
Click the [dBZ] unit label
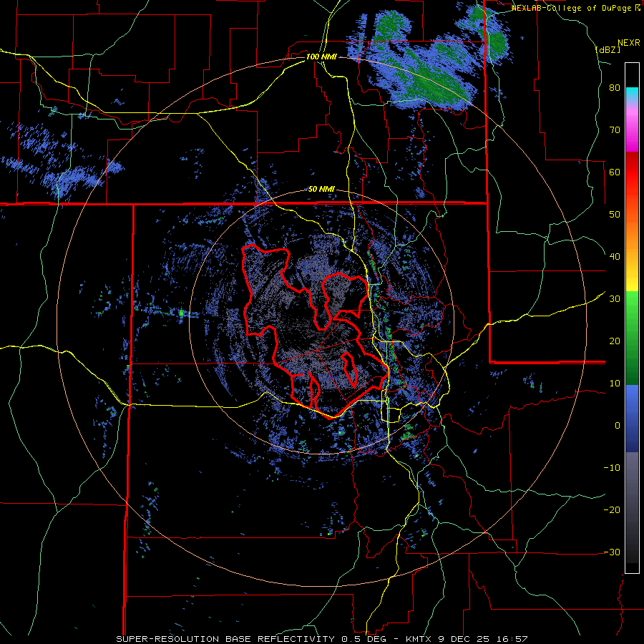[x=608, y=49]
